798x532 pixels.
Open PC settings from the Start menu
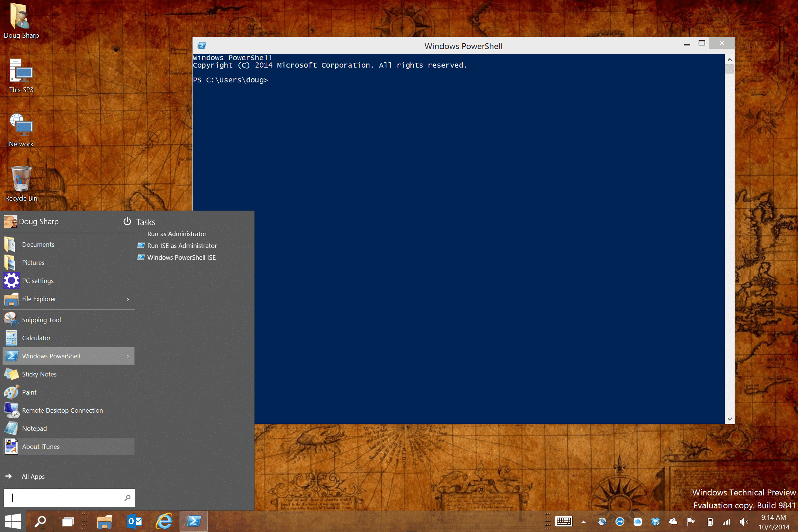68,281
